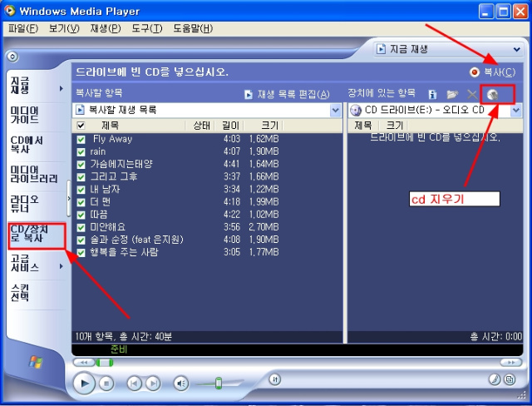The height and width of the screenshot is (406, 532).
Task: Switch to skin mode icon
Action: click(x=510, y=379)
